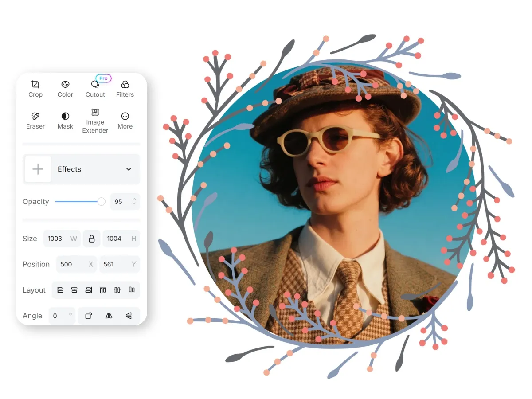Select the Cutout Pro tool
This screenshot has width=532, height=399.
tap(95, 89)
